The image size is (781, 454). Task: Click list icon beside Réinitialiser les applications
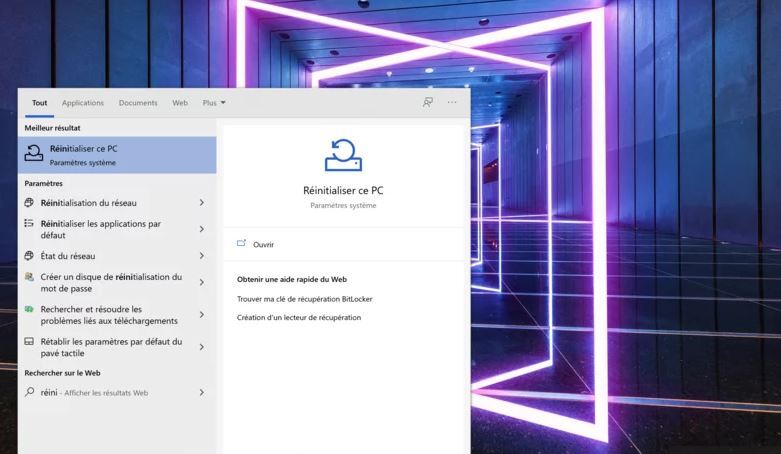click(x=29, y=223)
